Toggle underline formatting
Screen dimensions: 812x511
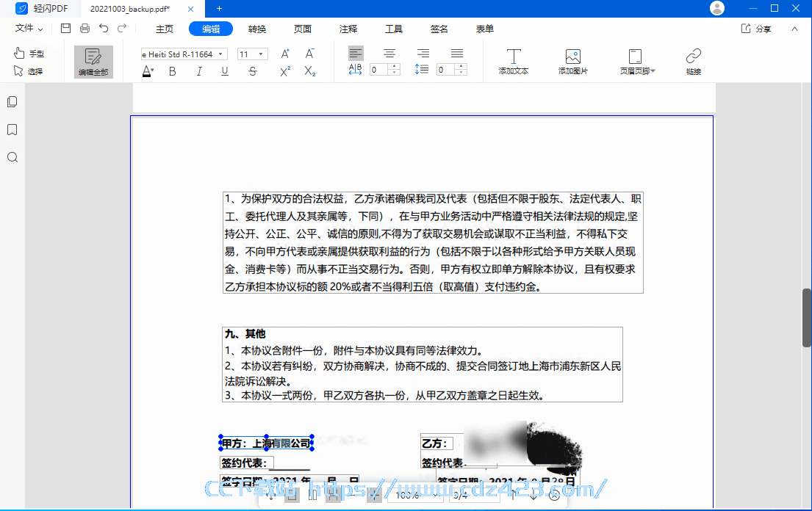225,71
